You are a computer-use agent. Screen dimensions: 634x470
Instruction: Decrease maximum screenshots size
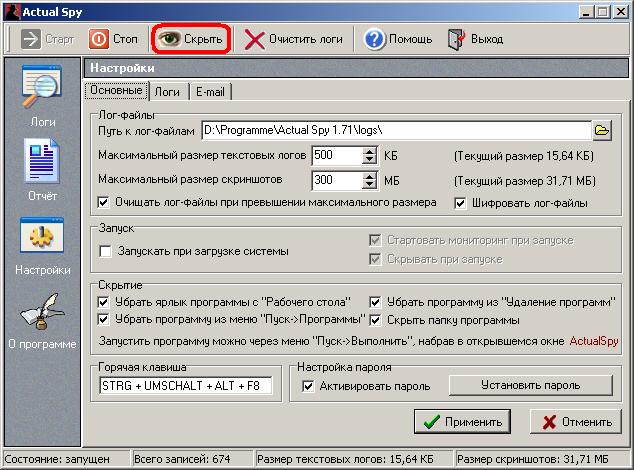[370, 185]
